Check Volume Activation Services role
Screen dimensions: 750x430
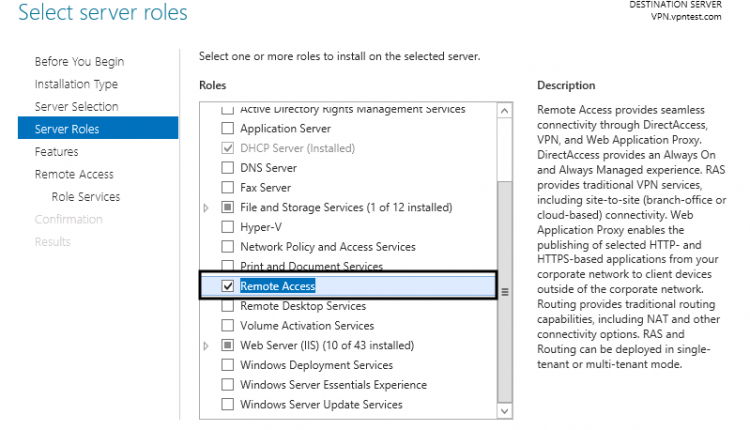[227, 326]
